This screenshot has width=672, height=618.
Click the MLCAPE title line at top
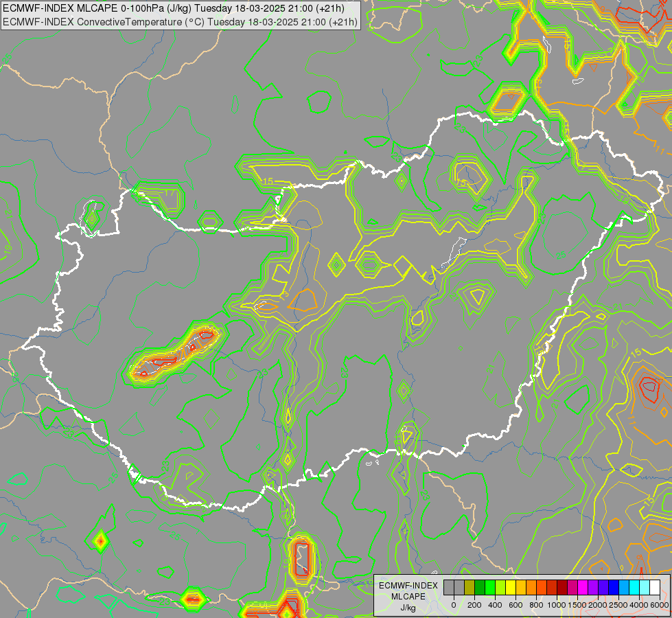pyautogui.click(x=174, y=8)
